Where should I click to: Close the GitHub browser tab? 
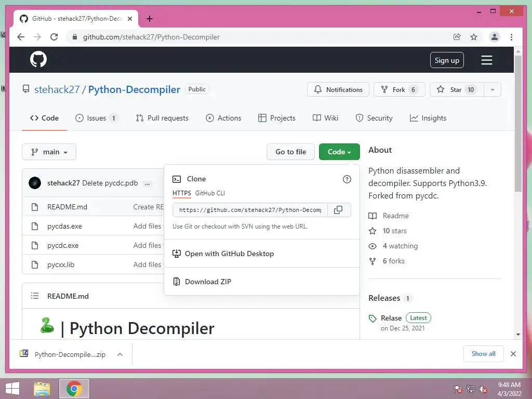[129, 19]
